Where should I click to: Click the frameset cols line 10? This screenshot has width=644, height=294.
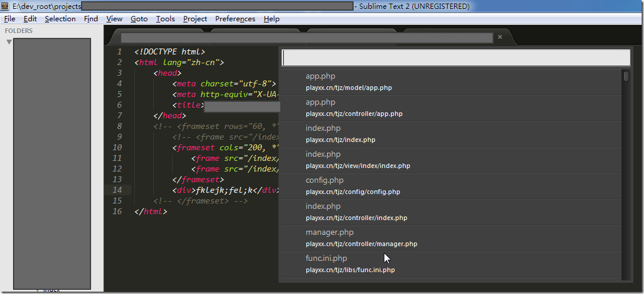225,147
